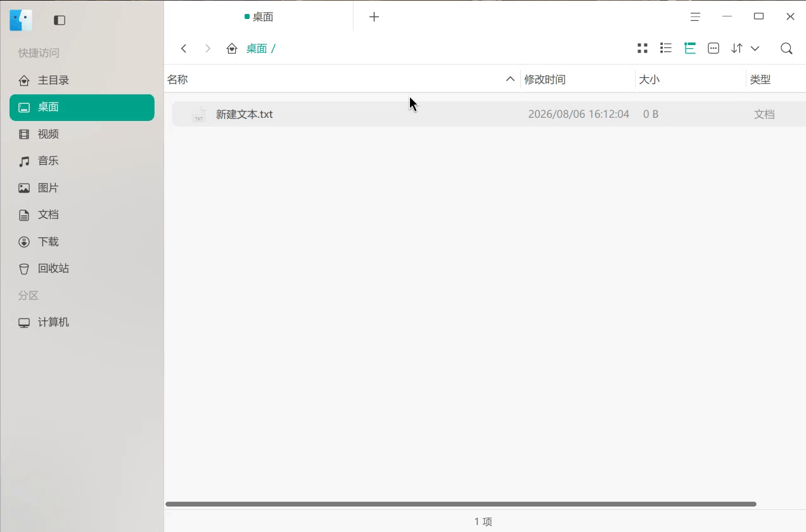Click the ascending sort arrow in 名称 header

[x=510, y=79]
